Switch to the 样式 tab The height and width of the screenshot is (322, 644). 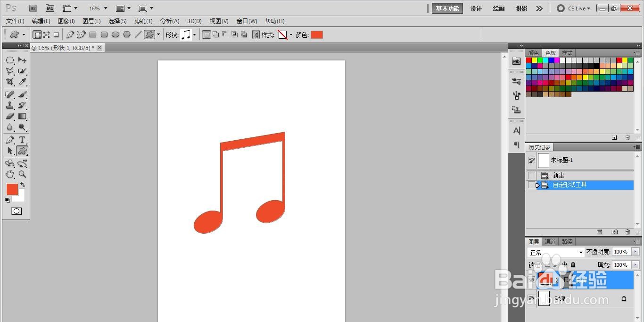(567, 53)
